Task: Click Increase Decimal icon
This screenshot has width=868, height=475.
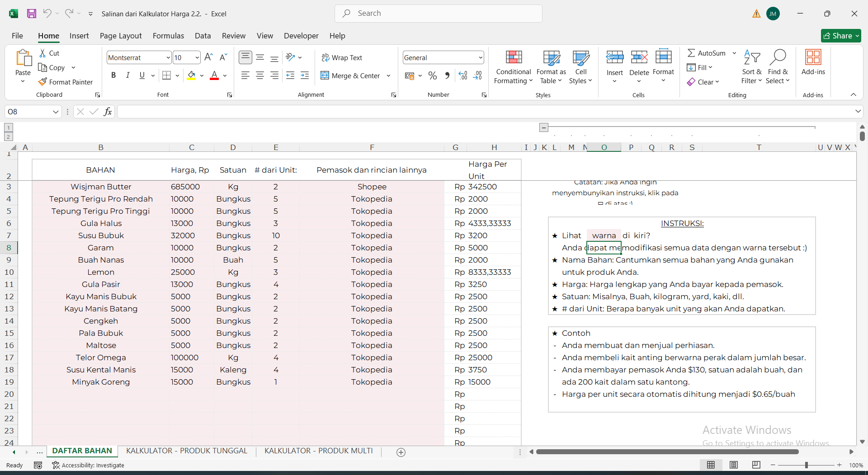Action: pyautogui.click(x=463, y=75)
